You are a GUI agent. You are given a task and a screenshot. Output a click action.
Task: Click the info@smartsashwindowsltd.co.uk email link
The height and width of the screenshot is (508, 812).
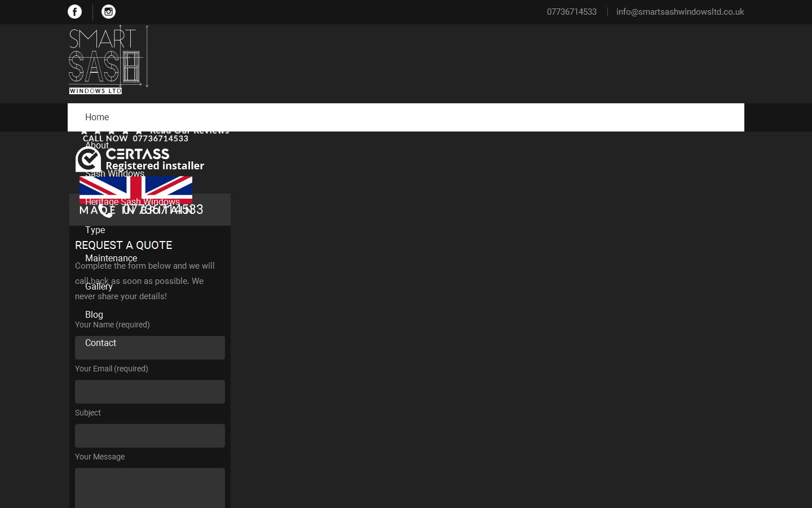point(679,12)
